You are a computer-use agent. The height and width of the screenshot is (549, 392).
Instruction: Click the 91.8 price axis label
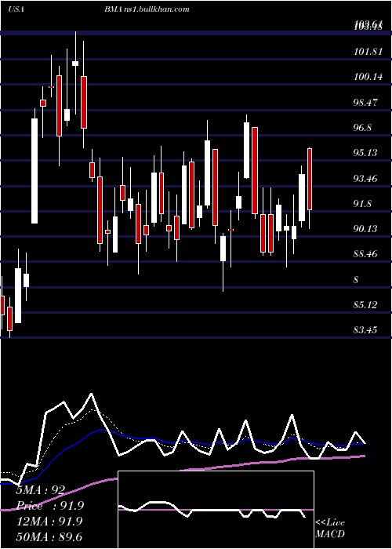click(x=362, y=204)
